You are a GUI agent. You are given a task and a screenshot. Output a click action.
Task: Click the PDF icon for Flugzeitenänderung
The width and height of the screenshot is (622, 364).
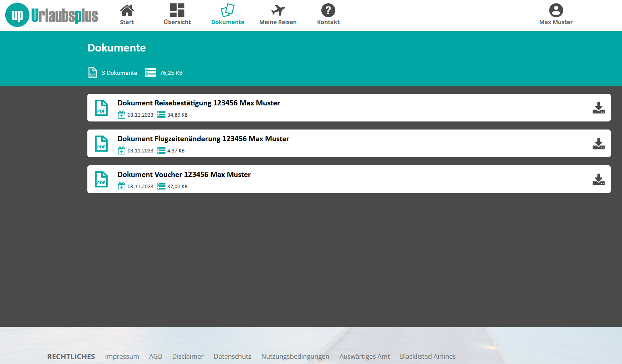click(101, 144)
